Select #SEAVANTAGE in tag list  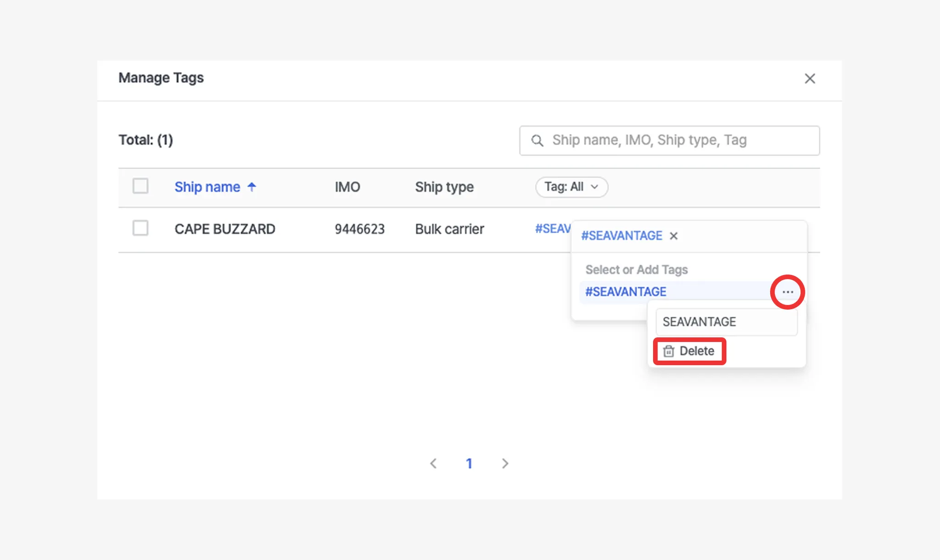tap(626, 292)
